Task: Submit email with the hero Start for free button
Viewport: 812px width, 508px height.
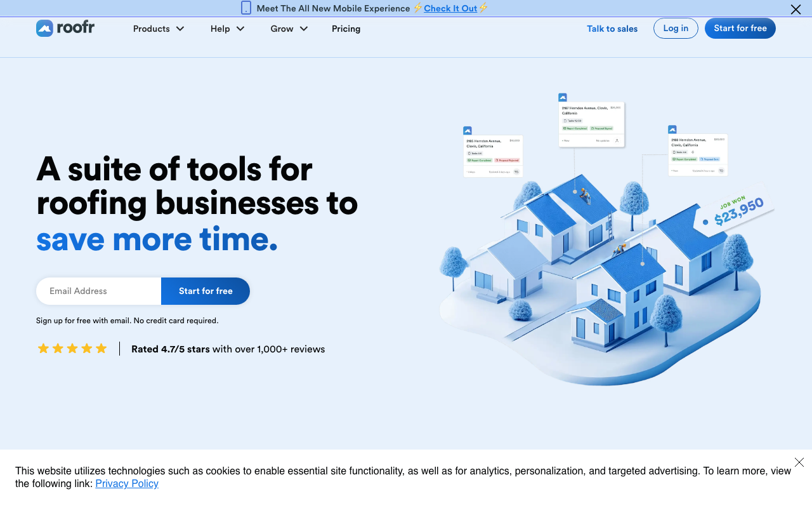Action: 206,291
